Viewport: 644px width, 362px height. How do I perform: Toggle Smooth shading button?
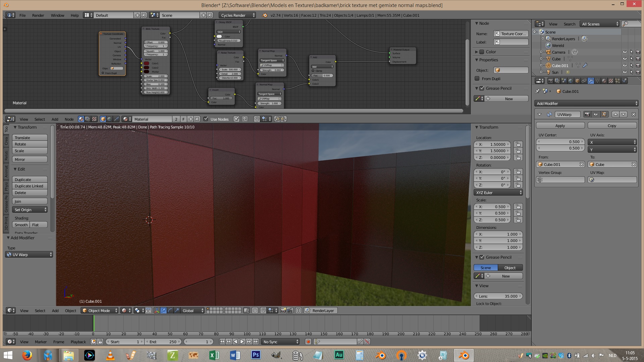click(x=21, y=225)
